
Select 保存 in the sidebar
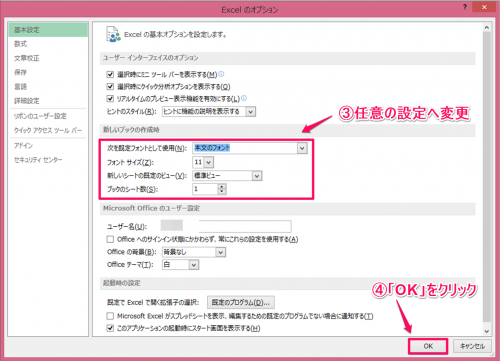coord(48,72)
